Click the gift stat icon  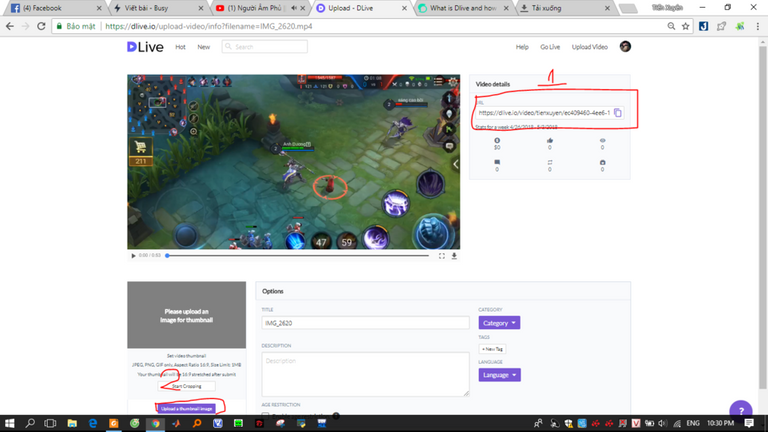pyautogui.click(x=602, y=162)
